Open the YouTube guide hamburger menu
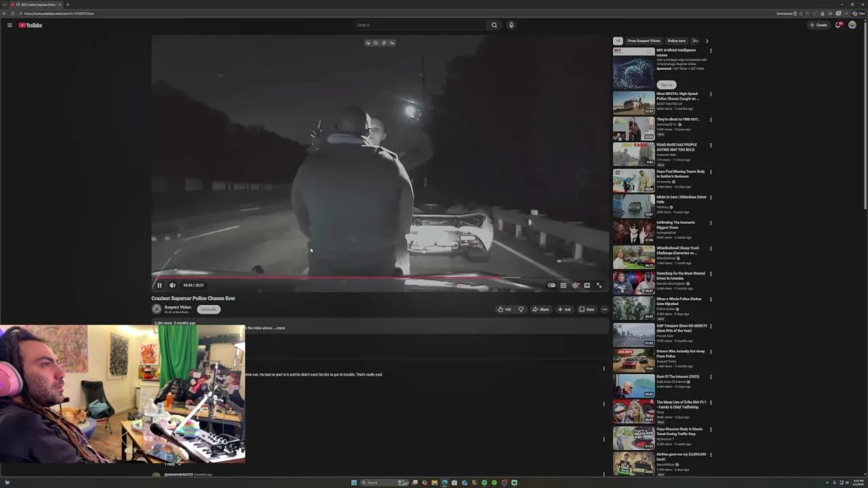 [9, 25]
